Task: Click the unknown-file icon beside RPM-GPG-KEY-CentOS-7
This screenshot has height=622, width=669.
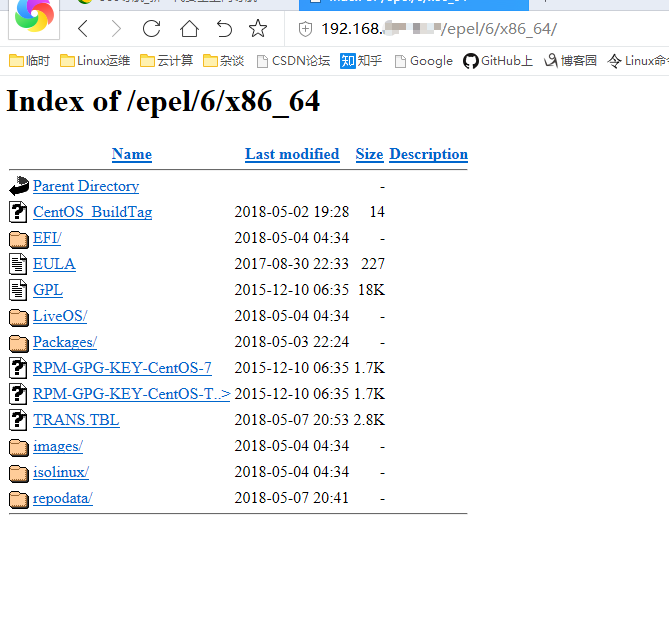Action: coord(18,368)
